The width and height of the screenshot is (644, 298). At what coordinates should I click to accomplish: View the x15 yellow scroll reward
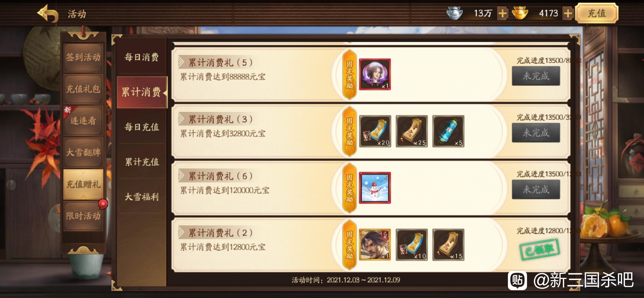(448, 245)
